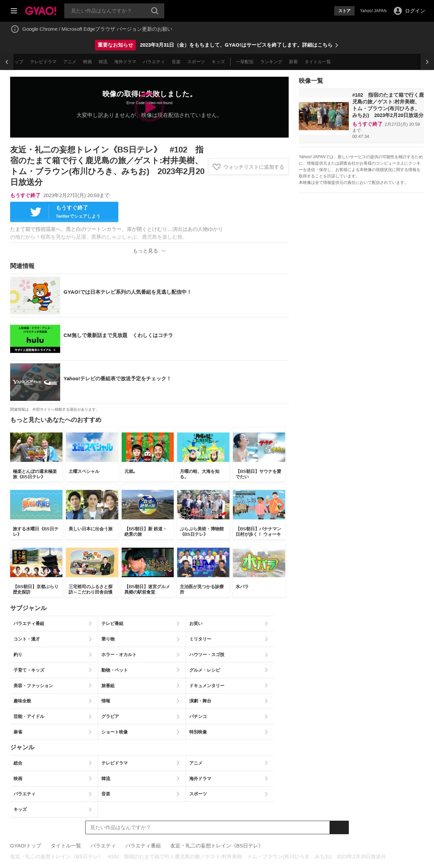This screenshot has width=434, height=868.
Task: Select 映画 in category bar
Action: pyautogui.click(x=88, y=62)
